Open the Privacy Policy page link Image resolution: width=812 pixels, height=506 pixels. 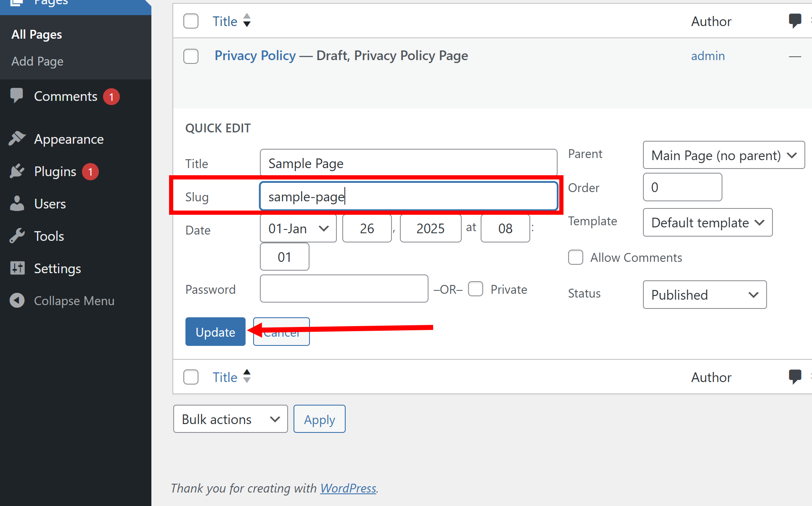pyautogui.click(x=255, y=55)
